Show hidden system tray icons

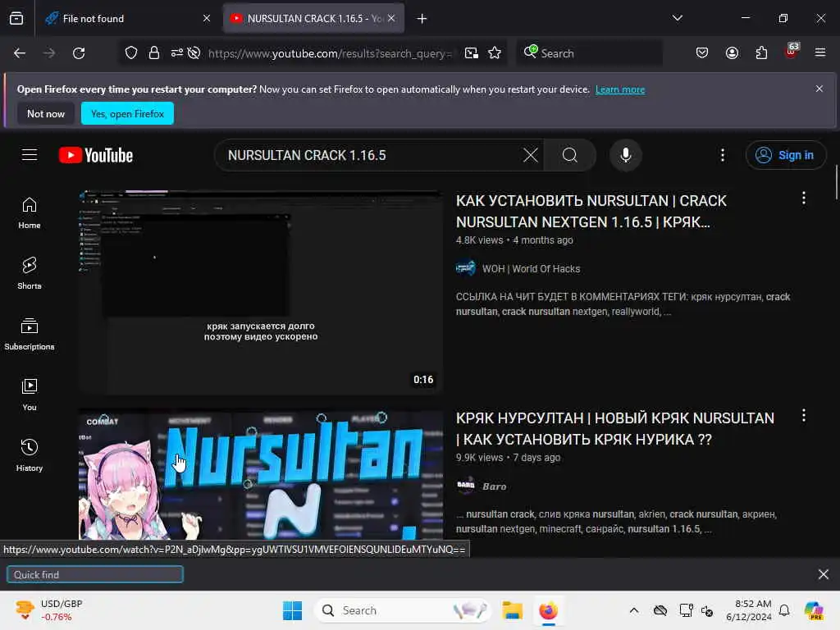[634, 610]
